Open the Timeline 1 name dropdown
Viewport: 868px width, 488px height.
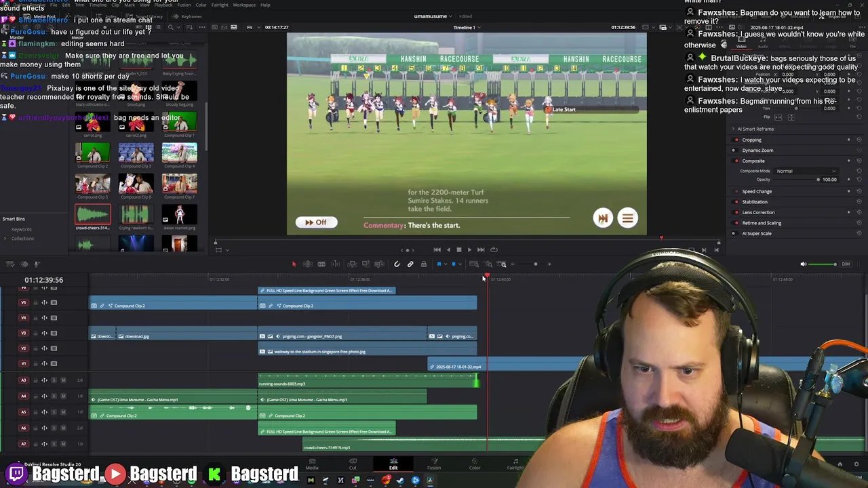point(467,28)
